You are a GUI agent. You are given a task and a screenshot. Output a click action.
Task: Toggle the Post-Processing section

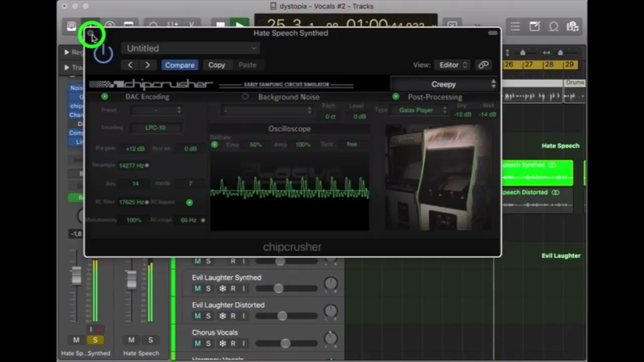[x=396, y=97]
